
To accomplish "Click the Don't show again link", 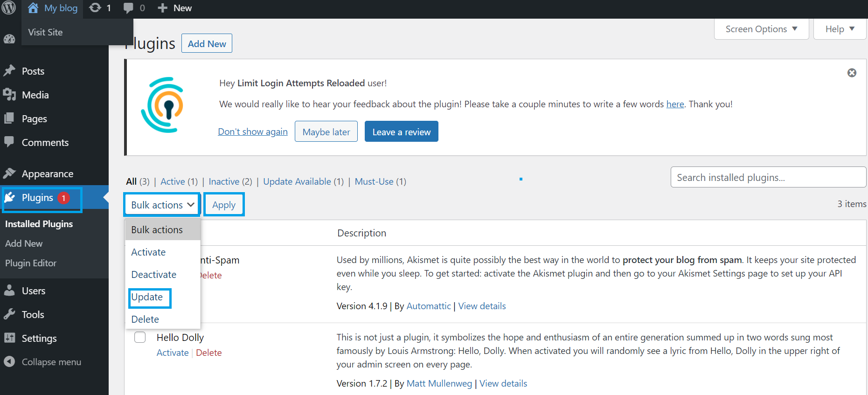I will [253, 132].
